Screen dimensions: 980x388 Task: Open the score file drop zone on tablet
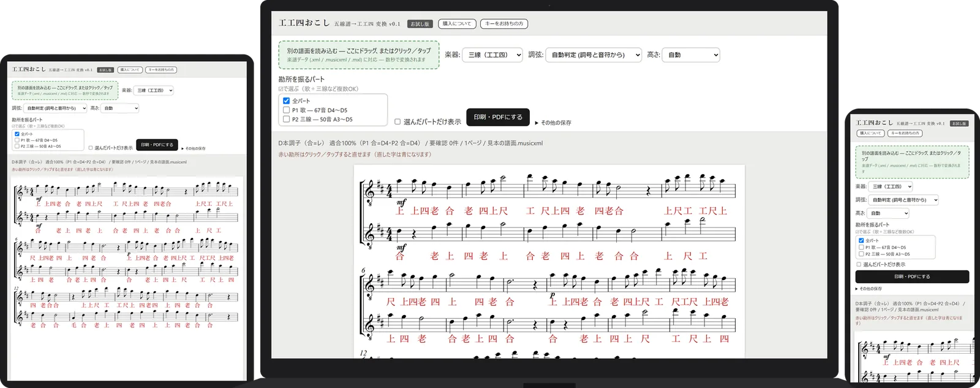65,91
